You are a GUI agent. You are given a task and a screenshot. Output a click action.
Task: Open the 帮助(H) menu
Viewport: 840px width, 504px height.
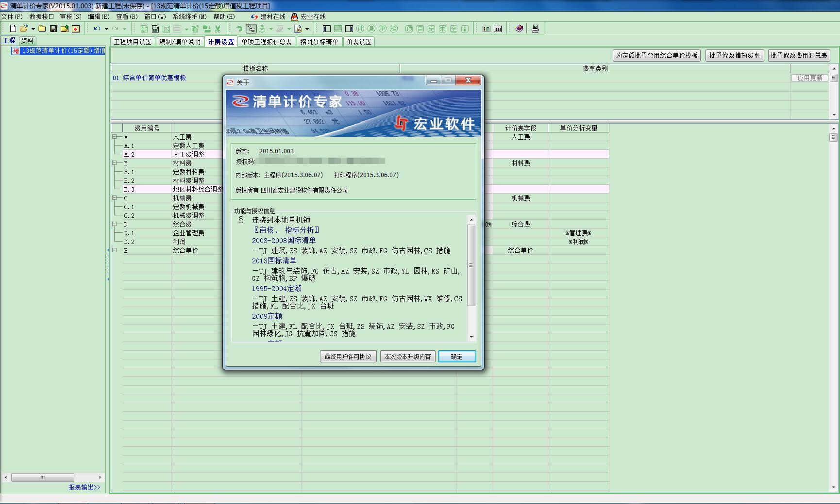point(224,16)
